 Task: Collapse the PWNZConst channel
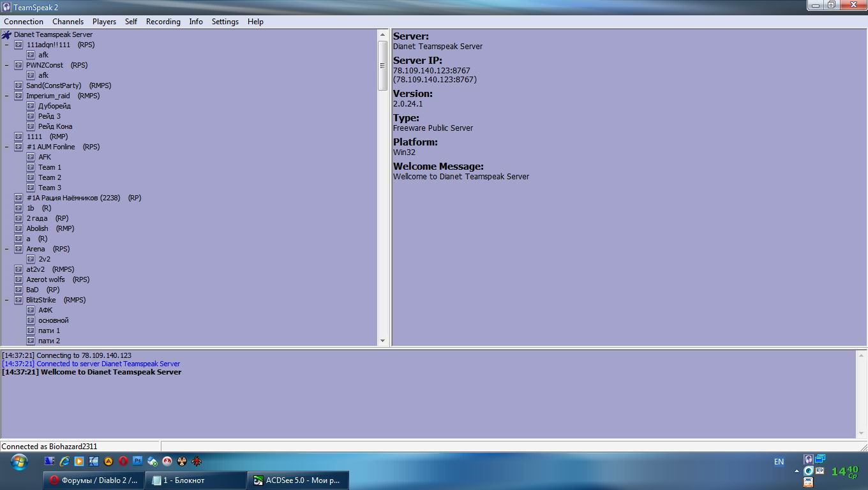pos(7,65)
